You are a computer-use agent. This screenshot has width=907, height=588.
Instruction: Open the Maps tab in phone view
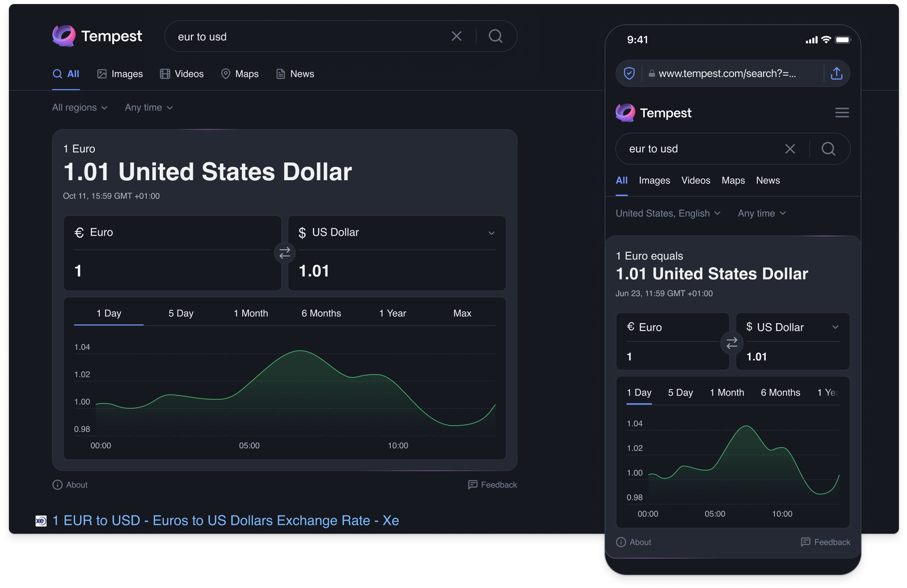[733, 181]
